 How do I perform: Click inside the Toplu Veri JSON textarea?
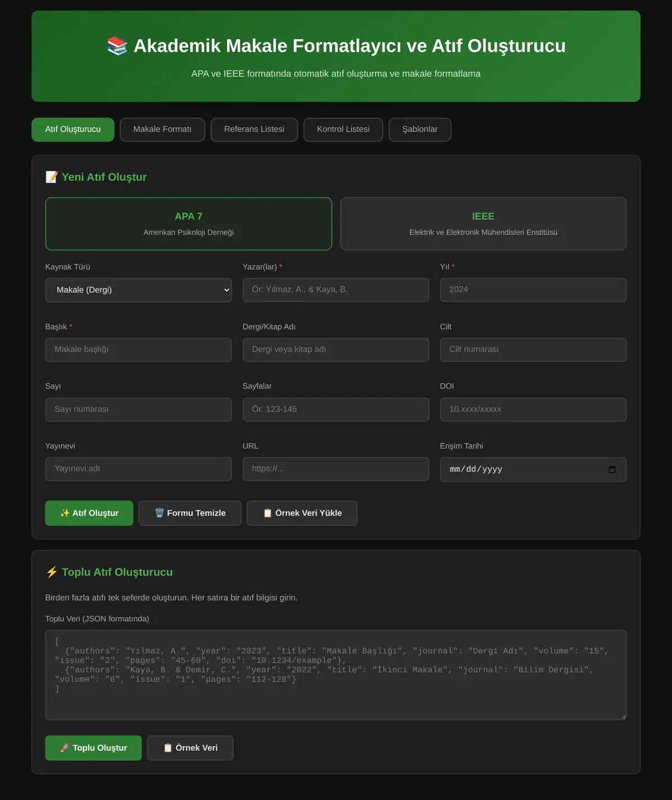coord(336,675)
